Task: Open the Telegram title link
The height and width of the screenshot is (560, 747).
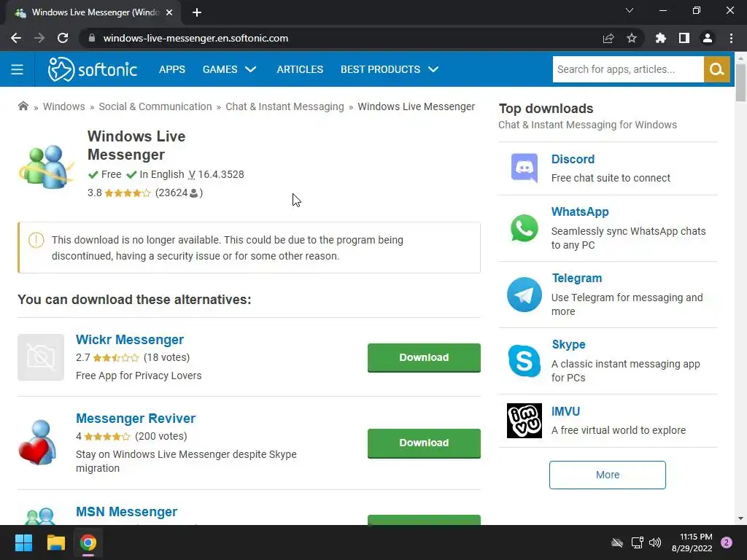Action: [x=576, y=278]
